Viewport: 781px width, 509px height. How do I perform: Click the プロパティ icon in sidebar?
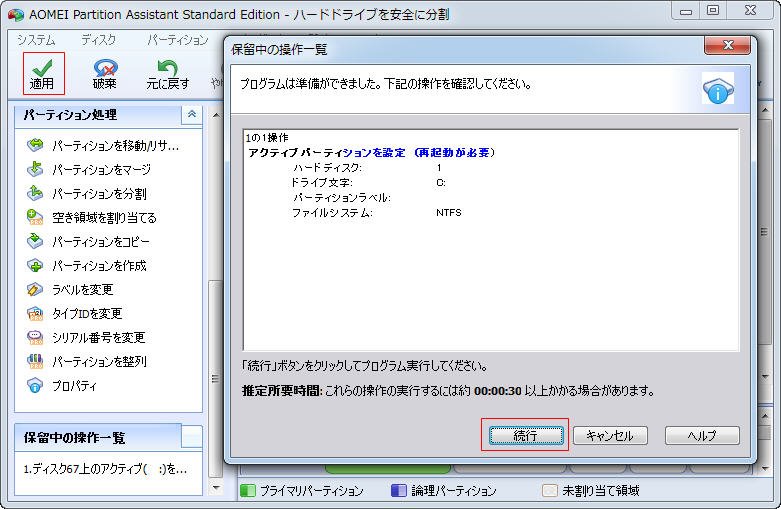pyautogui.click(x=35, y=385)
